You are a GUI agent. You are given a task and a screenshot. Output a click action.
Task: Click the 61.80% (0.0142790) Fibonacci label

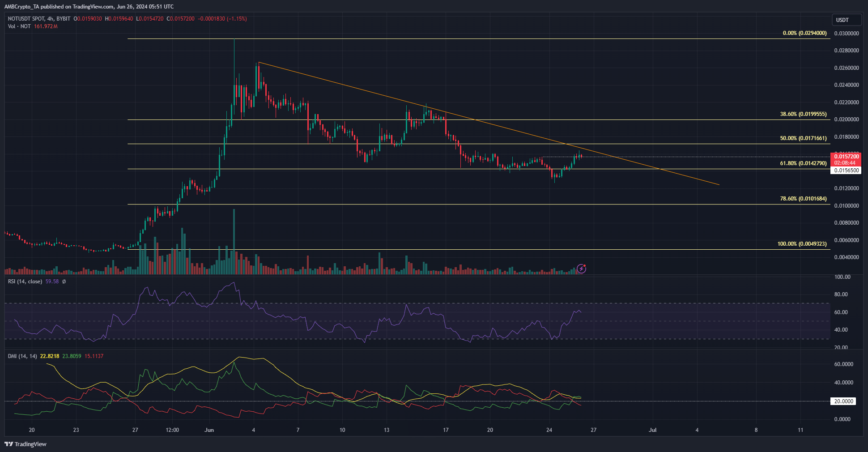(x=804, y=163)
